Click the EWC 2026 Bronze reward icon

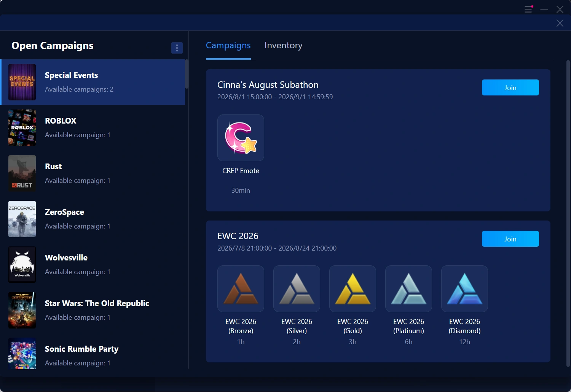coord(241,289)
